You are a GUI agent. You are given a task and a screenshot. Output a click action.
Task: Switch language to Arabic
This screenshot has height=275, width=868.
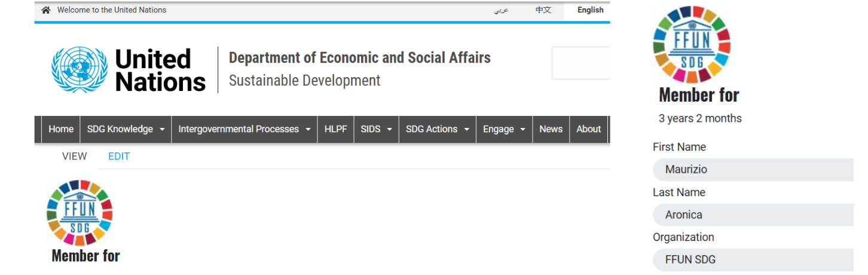coord(501,10)
